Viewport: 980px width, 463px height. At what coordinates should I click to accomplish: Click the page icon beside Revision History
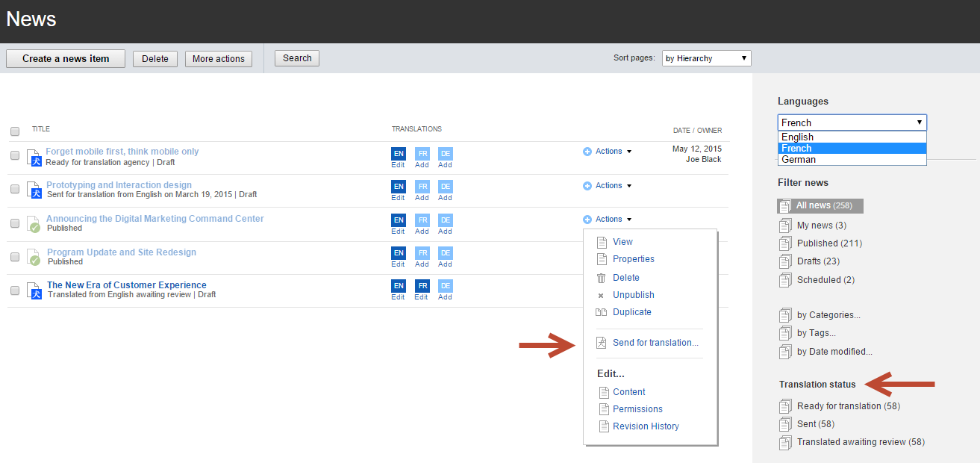(604, 426)
